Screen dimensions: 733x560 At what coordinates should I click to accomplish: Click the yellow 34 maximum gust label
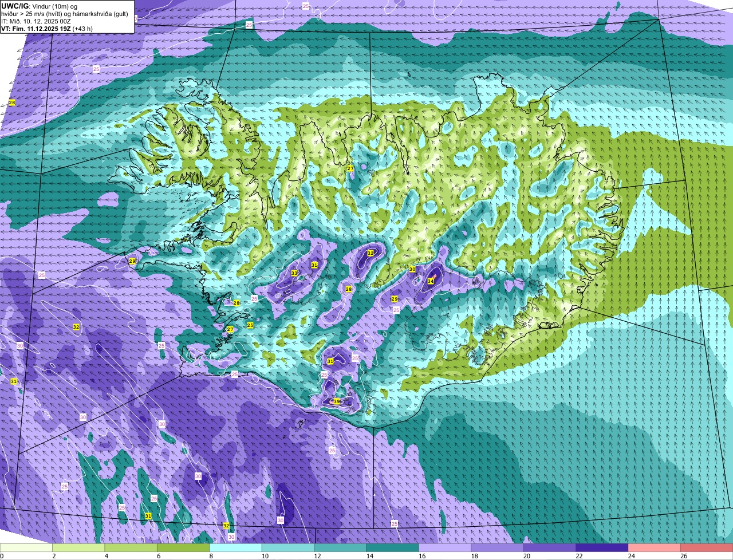tap(431, 281)
